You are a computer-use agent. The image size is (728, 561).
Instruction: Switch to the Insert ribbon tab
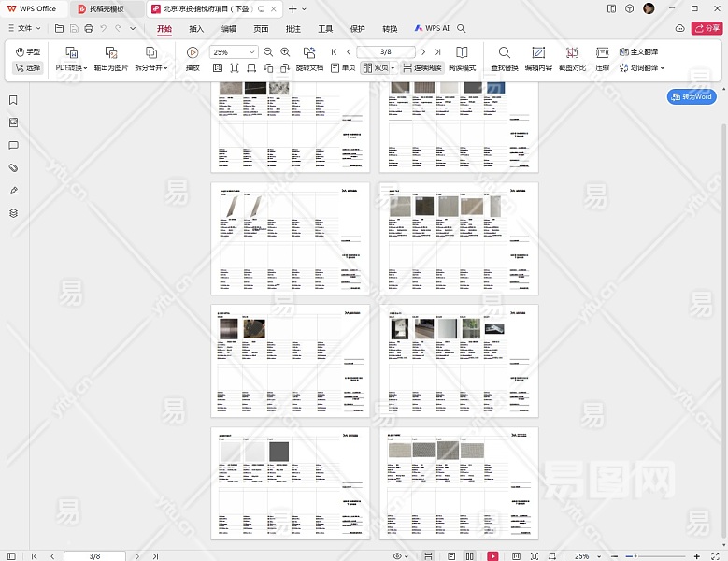pos(196,29)
